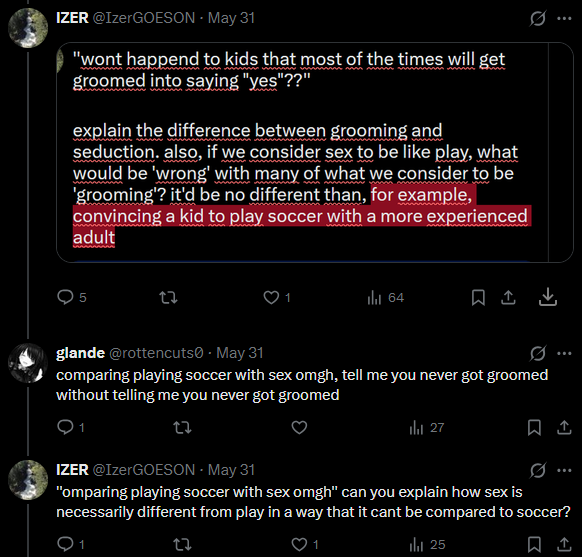582x557 pixels.
Task: Open the @rottencuts0 profile handle
Action: pyautogui.click(x=156, y=353)
